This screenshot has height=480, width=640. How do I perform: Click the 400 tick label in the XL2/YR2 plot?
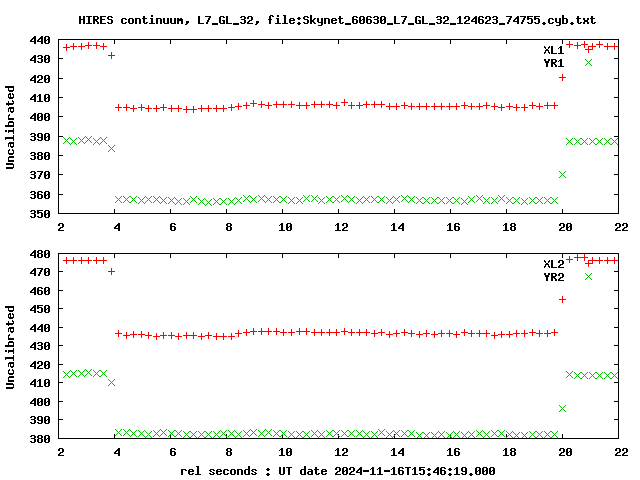coord(40,402)
